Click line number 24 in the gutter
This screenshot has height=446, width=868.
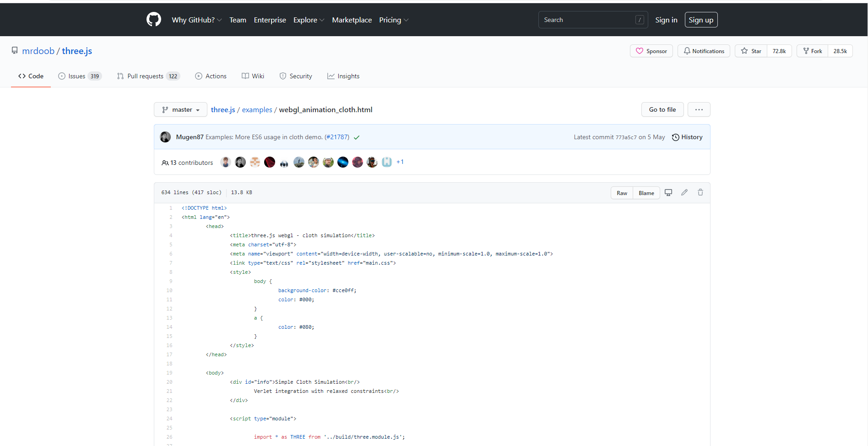(169, 419)
